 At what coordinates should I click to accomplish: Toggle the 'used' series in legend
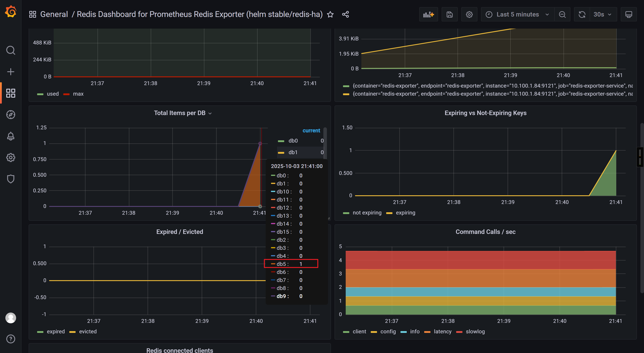point(53,94)
